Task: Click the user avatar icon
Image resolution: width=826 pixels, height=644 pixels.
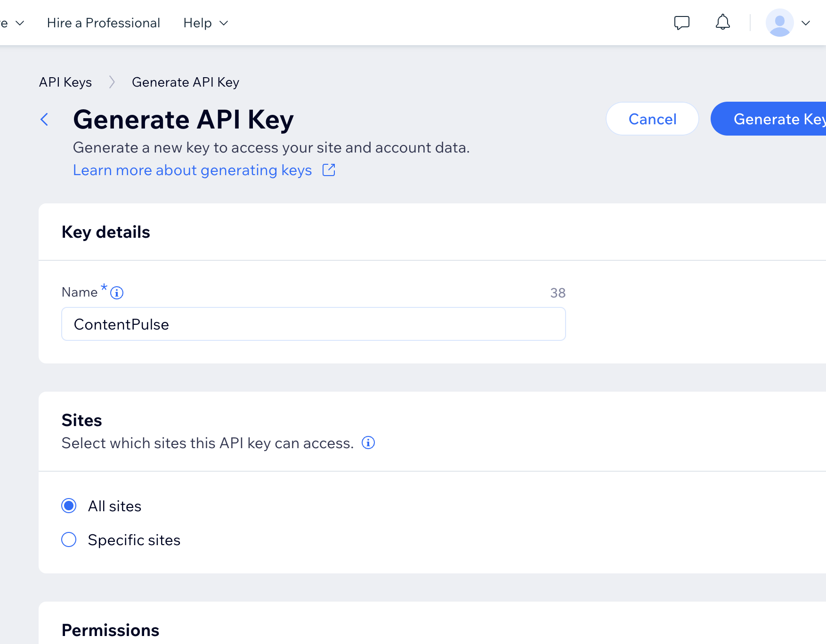Action: [779, 23]
